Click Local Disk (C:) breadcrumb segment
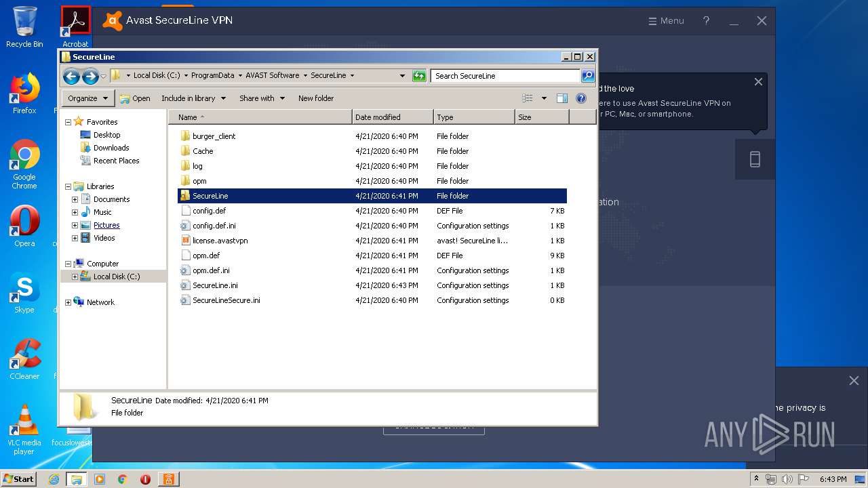868x488 pixels. [157, 76]
